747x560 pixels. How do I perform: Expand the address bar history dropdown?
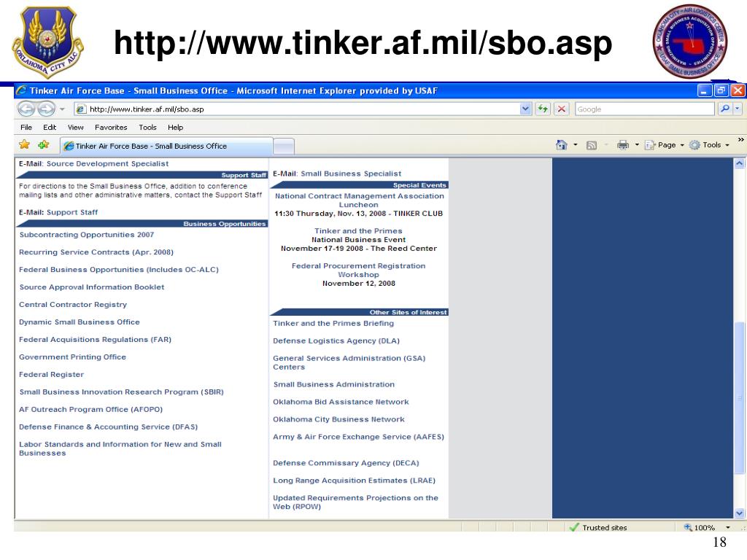click(x=525, y=109)
